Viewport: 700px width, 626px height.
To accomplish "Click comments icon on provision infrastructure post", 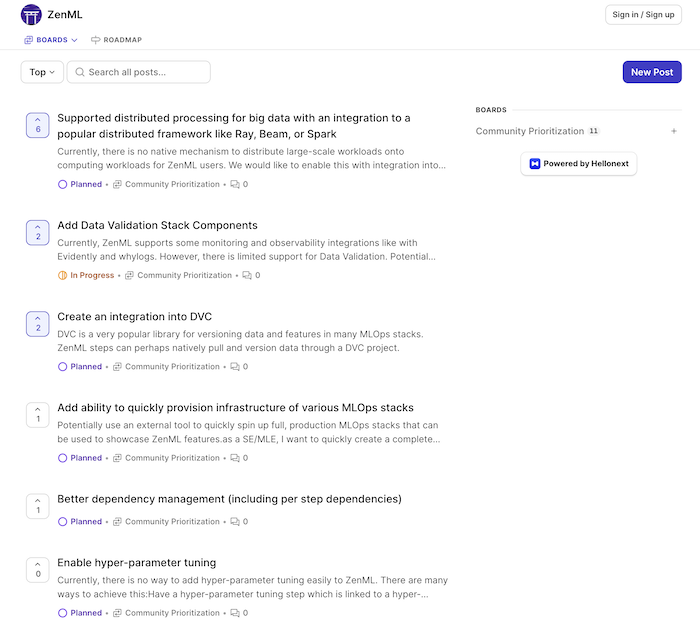I will click(x=235, y=458).
